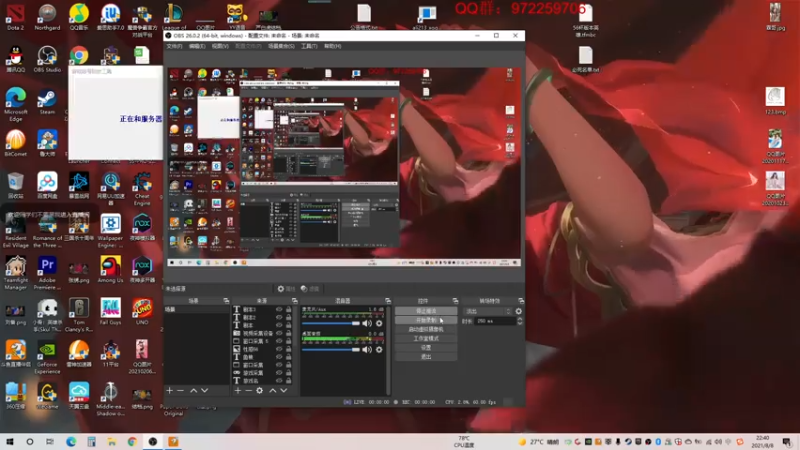The width and height of the screenshot is (800, 450).
Task: Adjust transition duration stepper arrows
Action: pyautogui.click(x=519, y=321)
